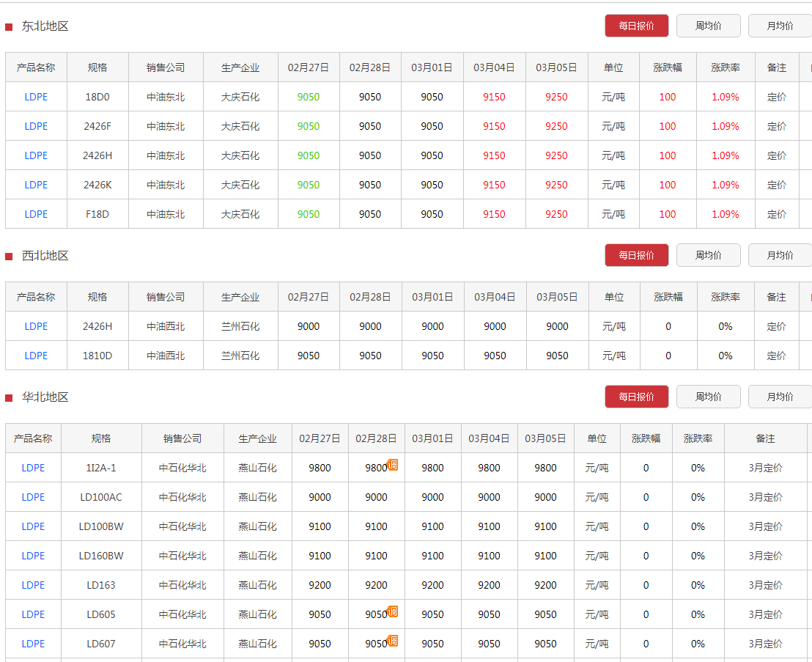812x662 pixels.
Task: Click 9800 under 02月27日 in 1I2A-1 row
Action: (x=320, y=468)
